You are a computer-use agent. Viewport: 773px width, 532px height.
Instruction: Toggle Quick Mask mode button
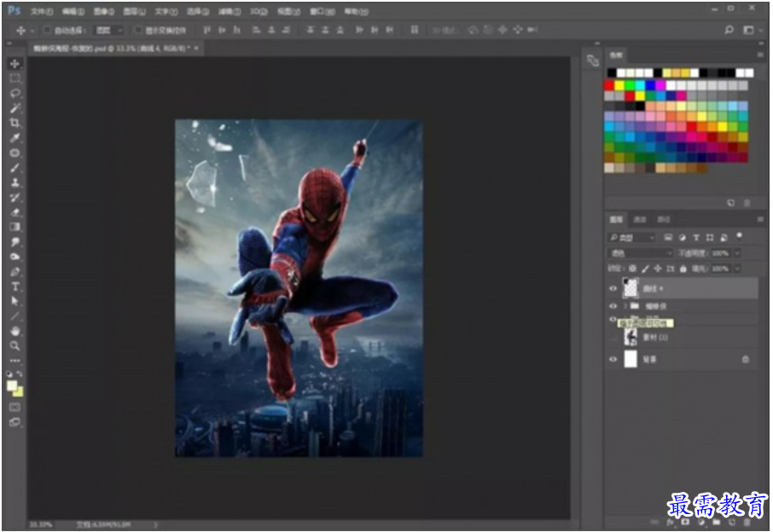point(15,407)
